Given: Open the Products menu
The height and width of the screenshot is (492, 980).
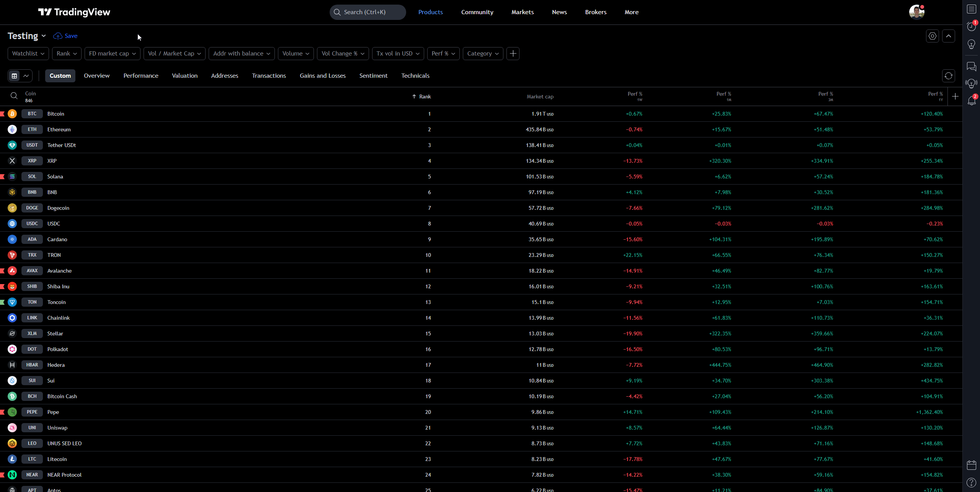Looking at the screenshot, I should 431,12.
